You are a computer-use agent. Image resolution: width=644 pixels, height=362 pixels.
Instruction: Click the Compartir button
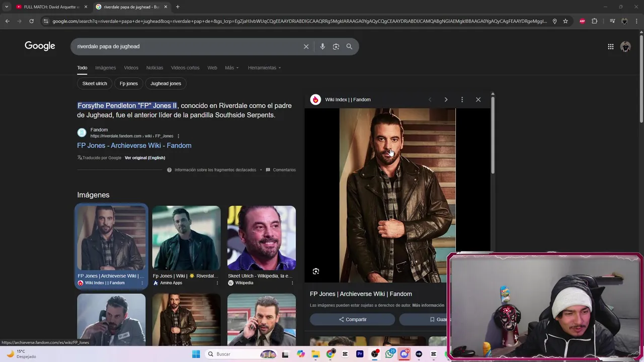[x=353, y=319]
